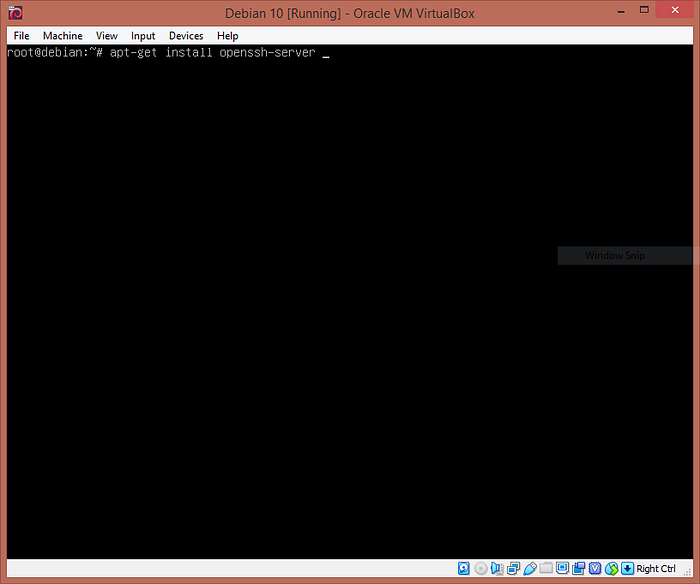The image size is (700, 584).
Task: Close the Debian 10 VM window
Action: tap(675, 10)
